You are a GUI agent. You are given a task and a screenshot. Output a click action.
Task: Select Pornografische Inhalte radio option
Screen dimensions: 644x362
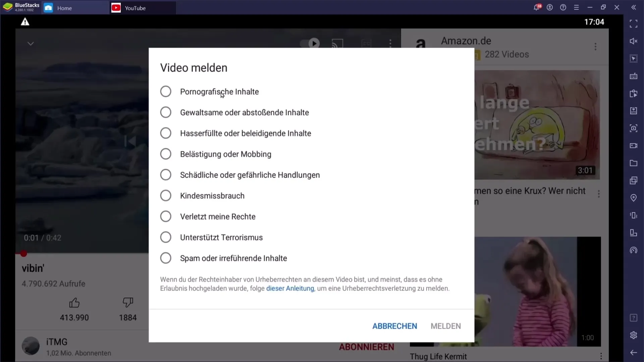pos(165,92)
